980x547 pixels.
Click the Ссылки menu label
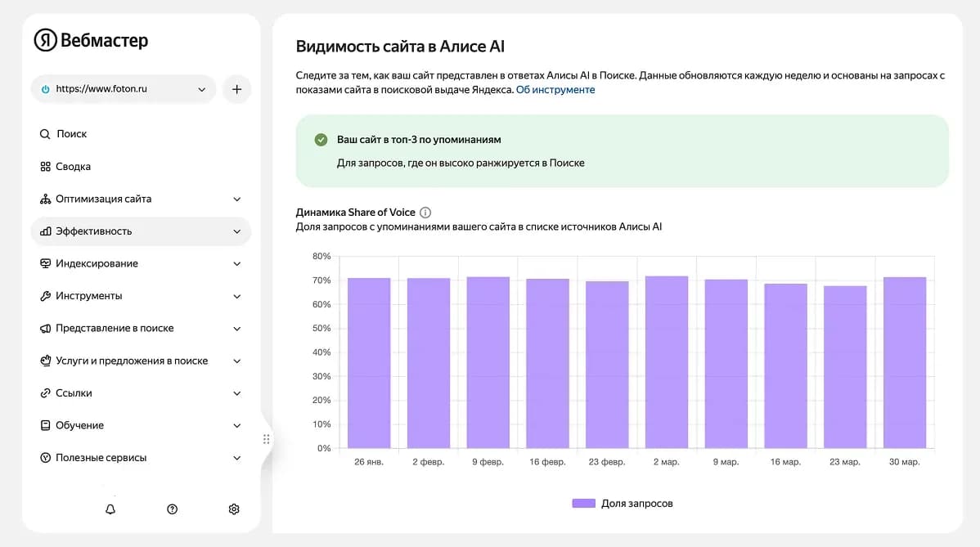coord(74,393)
